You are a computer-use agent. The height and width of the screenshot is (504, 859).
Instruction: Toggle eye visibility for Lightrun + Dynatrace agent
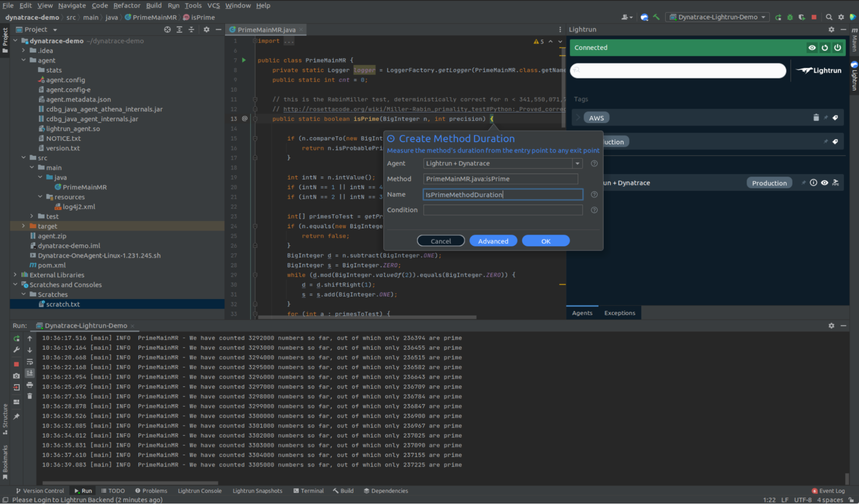click(x=824, y=183)
